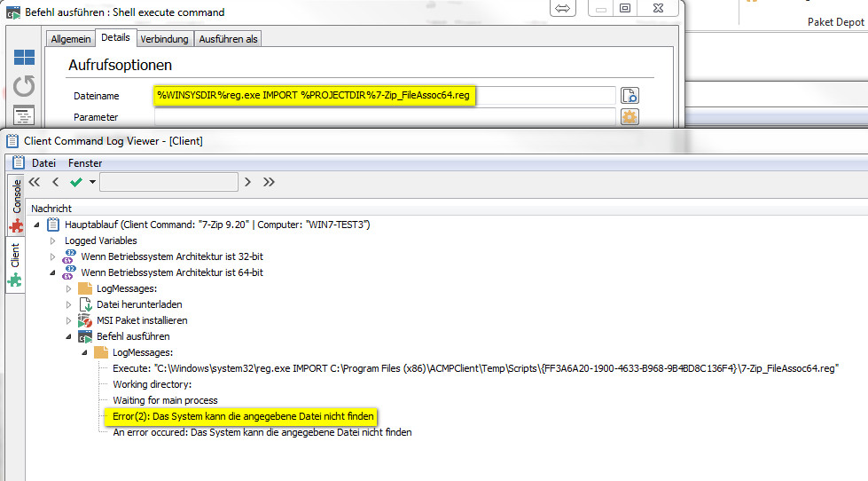The image size is (868, 481).
Task: Collapse the Hauptablauf tree node
Action: [x=36, y=225]
